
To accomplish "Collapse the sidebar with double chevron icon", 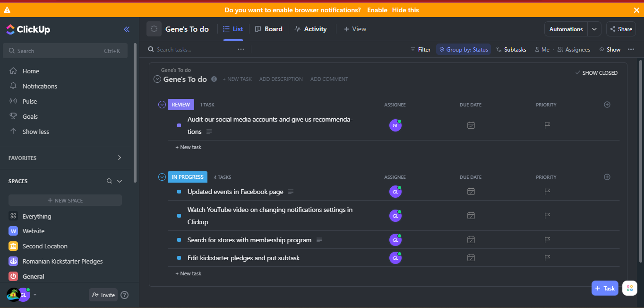I will (127, 29).
